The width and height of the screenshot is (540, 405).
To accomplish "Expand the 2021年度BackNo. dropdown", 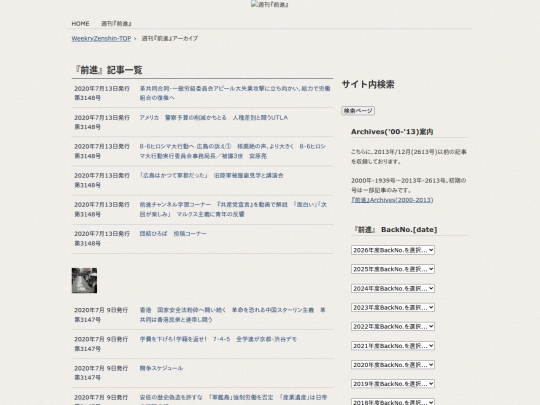I will 393,345.
